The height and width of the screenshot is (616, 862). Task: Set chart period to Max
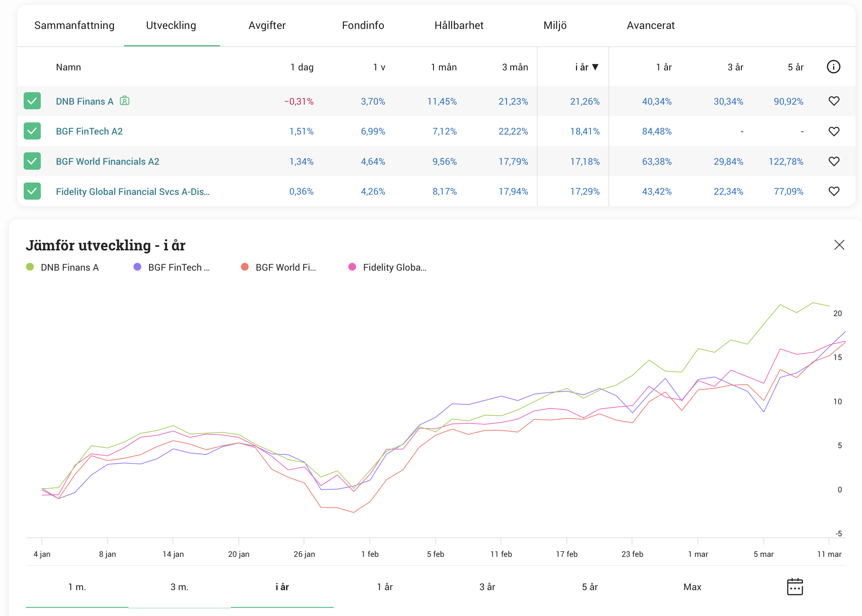[x=692, y=587]
